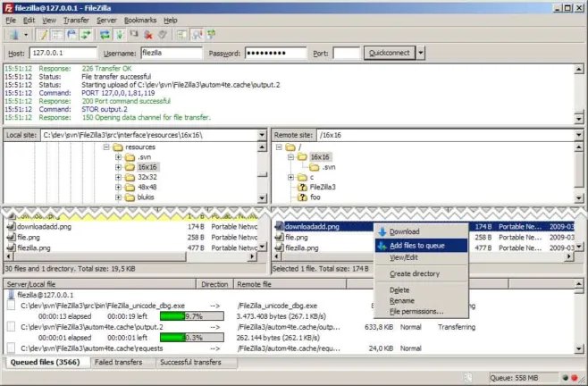Toggle the transfer queue display
This screenshot has width=588, height=386.
pos(86,35)
